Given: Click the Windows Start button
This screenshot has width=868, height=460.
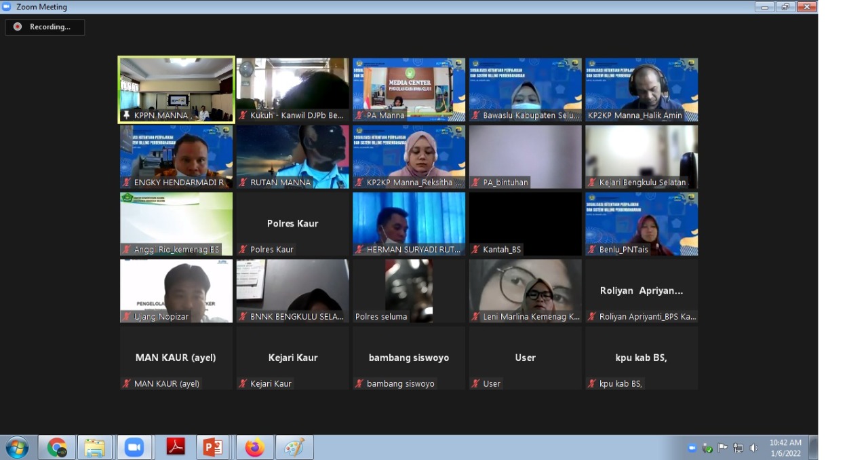Looking at the screenshot, I should pos(17,448).
